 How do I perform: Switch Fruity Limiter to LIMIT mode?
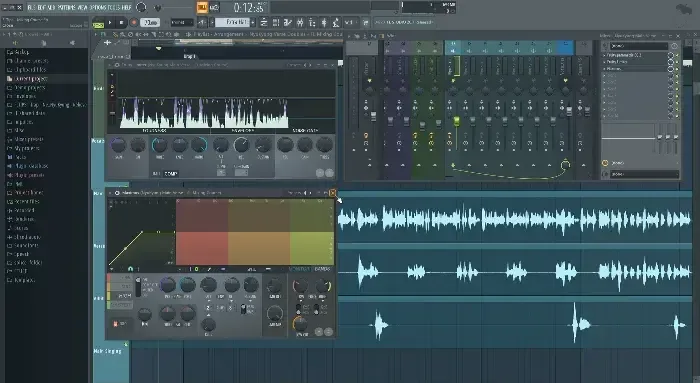[x=157, y=174]
